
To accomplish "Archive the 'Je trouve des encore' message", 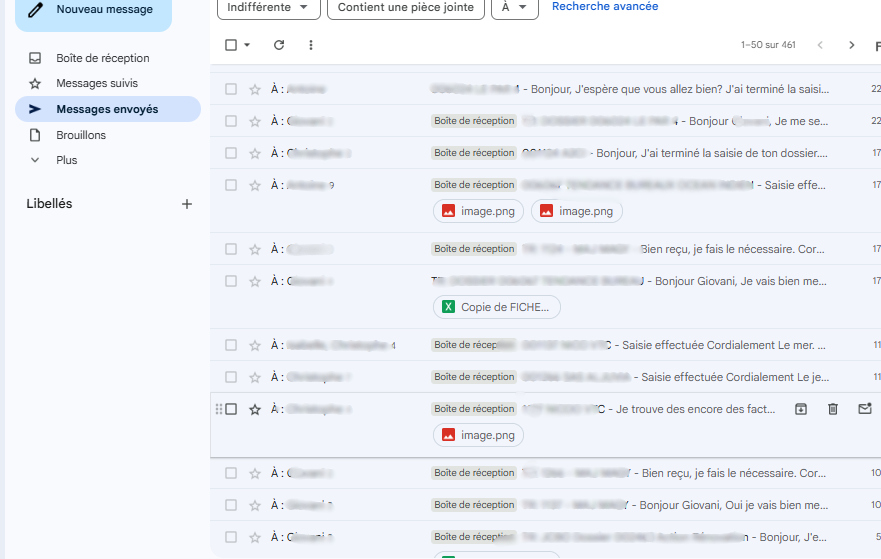I will 801,409.
